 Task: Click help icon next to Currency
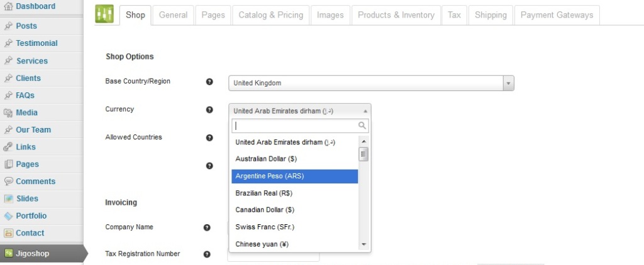209,110
